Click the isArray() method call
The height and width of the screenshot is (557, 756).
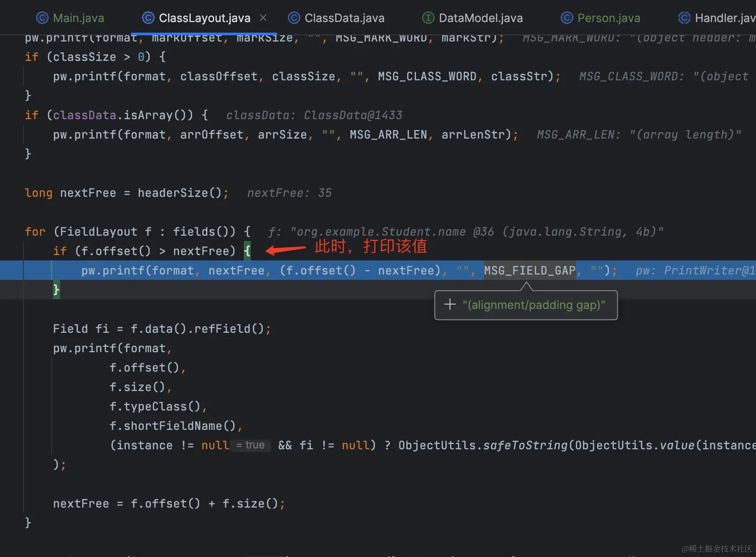tap(155, 115)
